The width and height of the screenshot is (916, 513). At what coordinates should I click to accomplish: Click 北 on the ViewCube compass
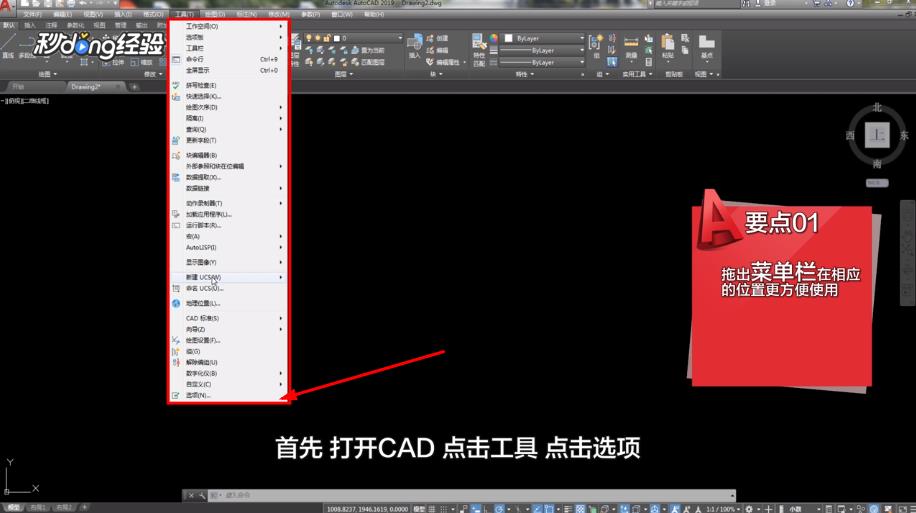(877, 108)
